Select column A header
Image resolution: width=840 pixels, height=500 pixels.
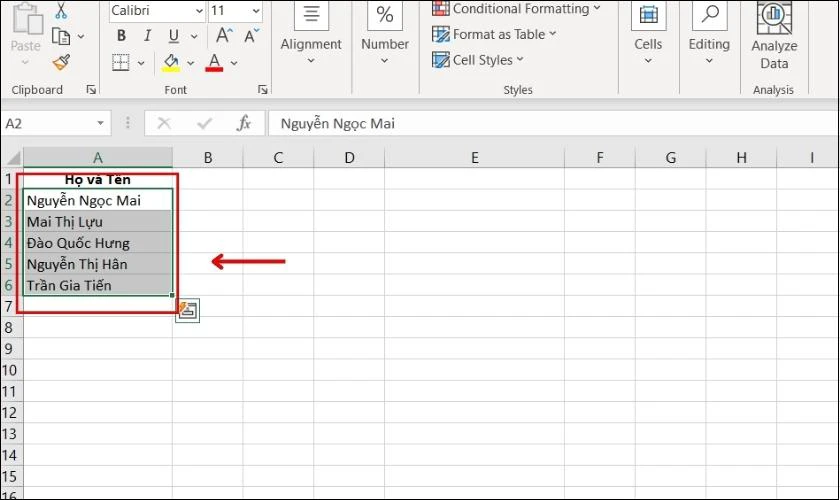(98, 158)
